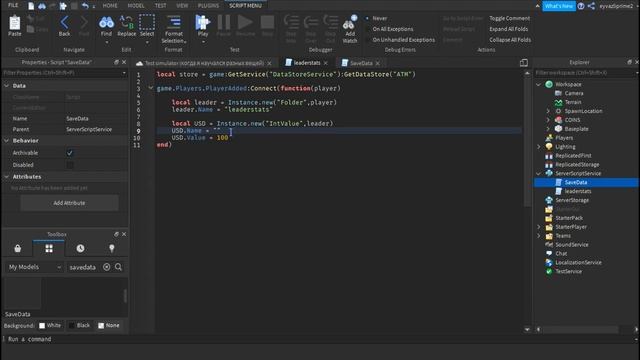Click the What's New button
The width and height of the screenshot is (640, 360).
(559, 6)
